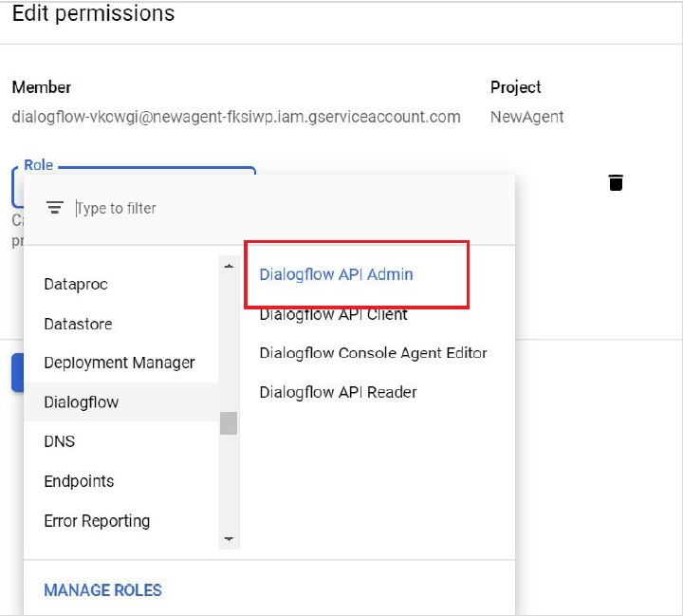Choose the Endpoints category

[x=79, y=481]
